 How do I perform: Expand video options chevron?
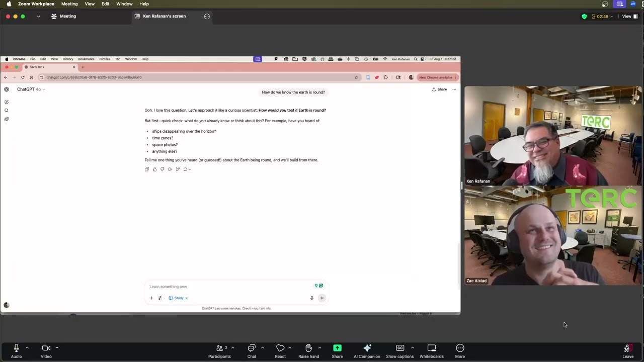point(57,347)
